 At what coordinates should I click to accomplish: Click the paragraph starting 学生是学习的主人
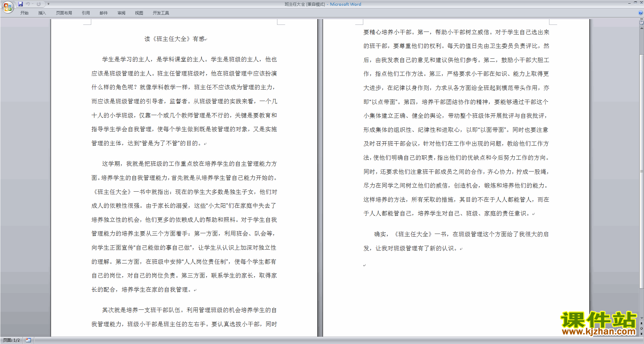pyautogui.click(x=184, y=101)
